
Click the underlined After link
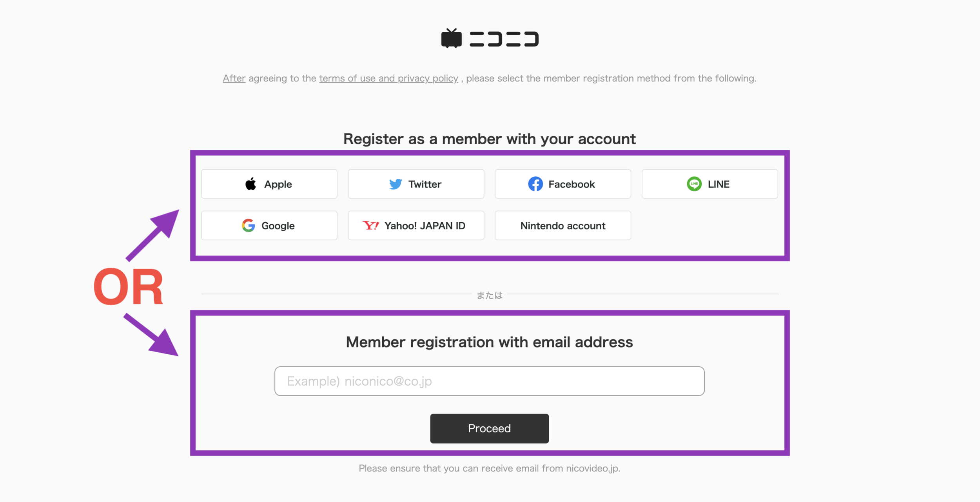234,78
